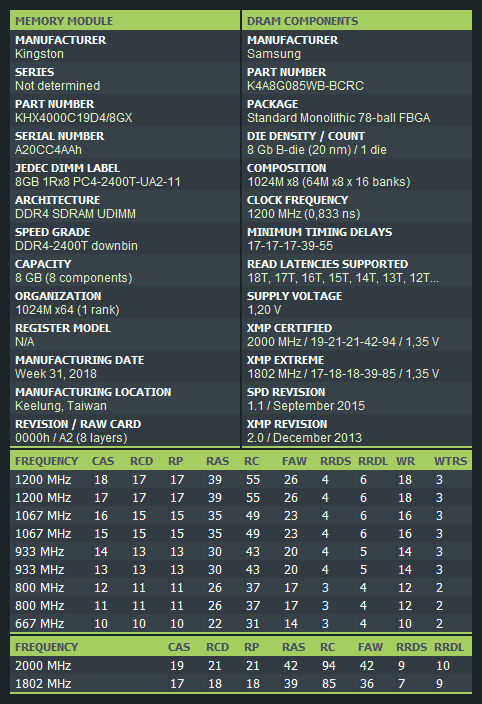Screen dimensions: 482x704
Task: Click register model value N/A
Action: [25, 342]
